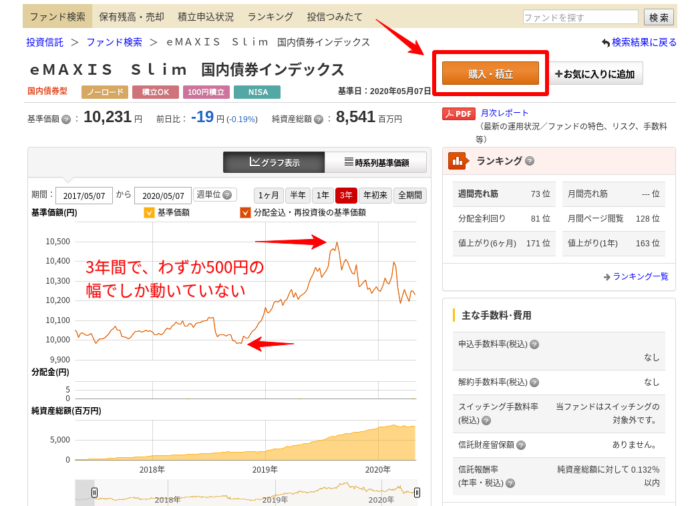Open the 積立申込状況 tab
700x506 pixels.
[206, 17]
